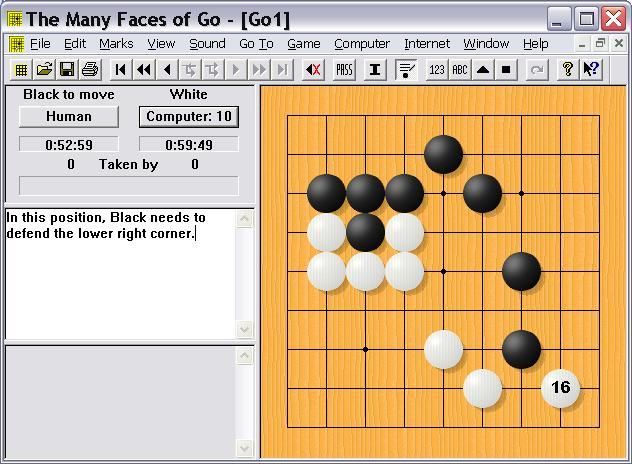Select the triangle mark tool
The image size is (632, 464).
point(483,69)
